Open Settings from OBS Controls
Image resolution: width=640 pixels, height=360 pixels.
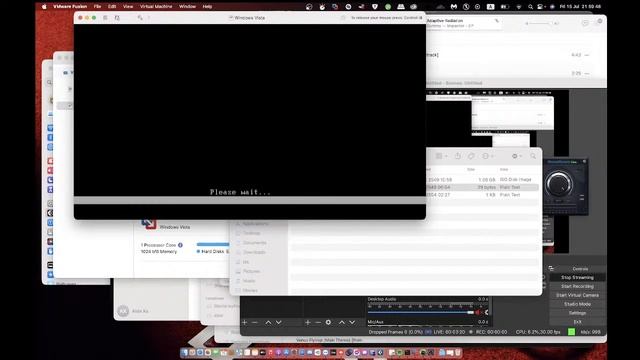coord(577,313)
